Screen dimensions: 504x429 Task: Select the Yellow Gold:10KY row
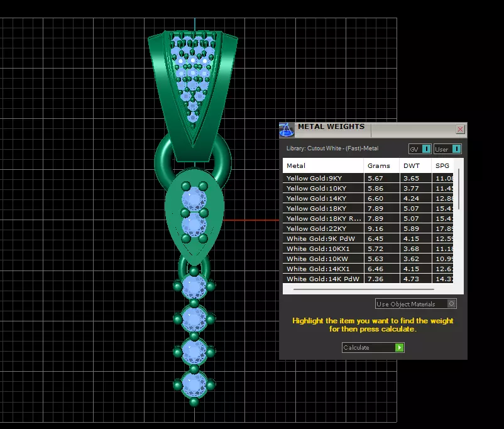368,188
